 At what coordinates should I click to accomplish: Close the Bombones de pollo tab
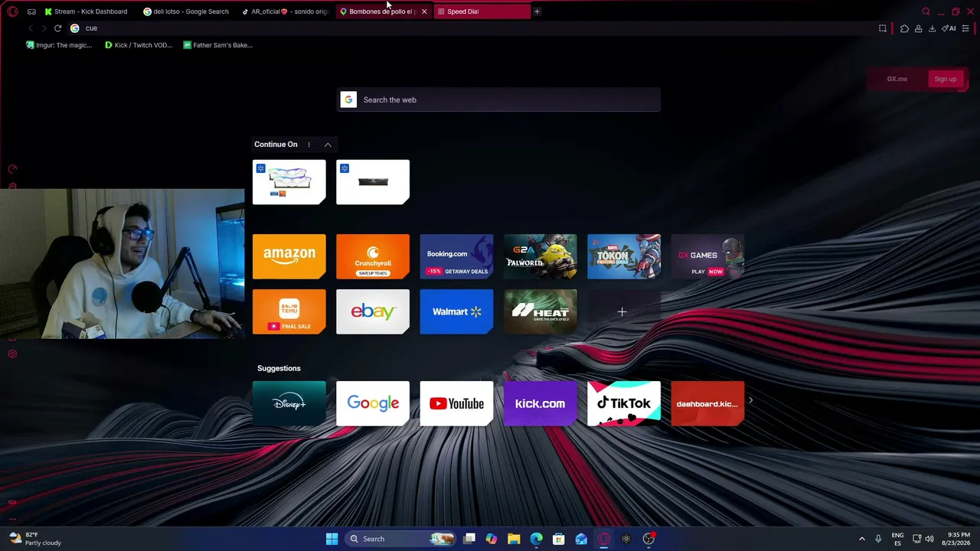click(424, 11)
